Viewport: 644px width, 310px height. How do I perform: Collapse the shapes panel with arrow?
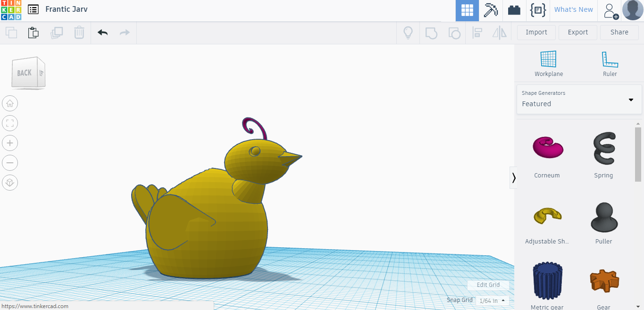click(513, 177)
